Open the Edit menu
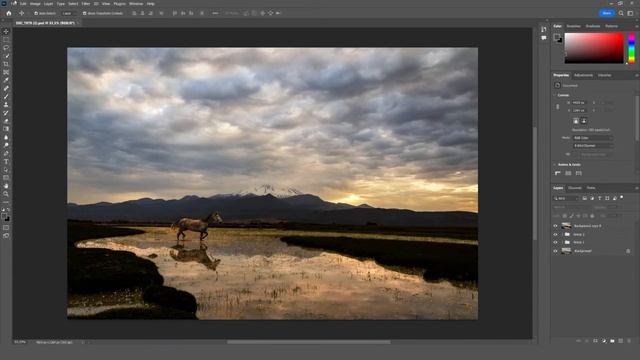 click(x=23, y=4)
